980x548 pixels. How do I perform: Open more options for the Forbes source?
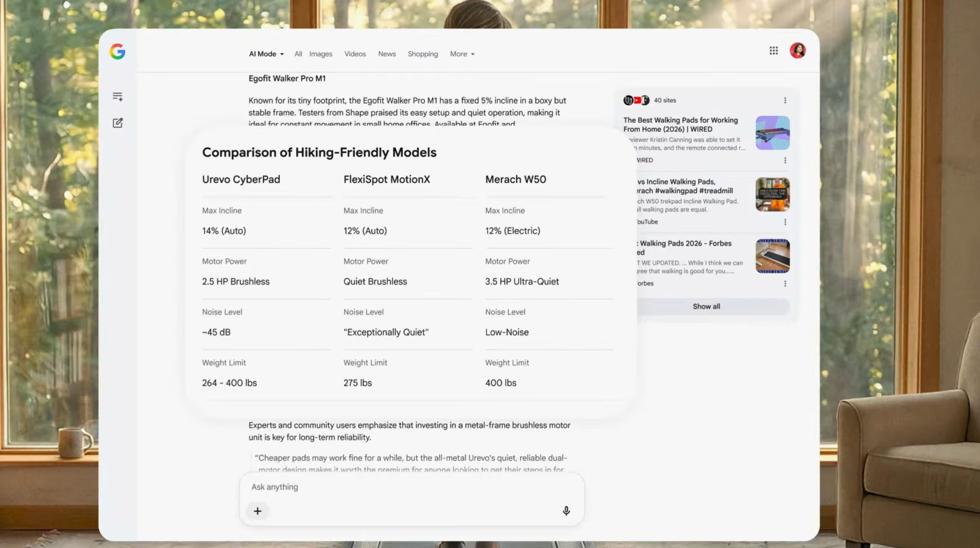(x=785, y=284)
